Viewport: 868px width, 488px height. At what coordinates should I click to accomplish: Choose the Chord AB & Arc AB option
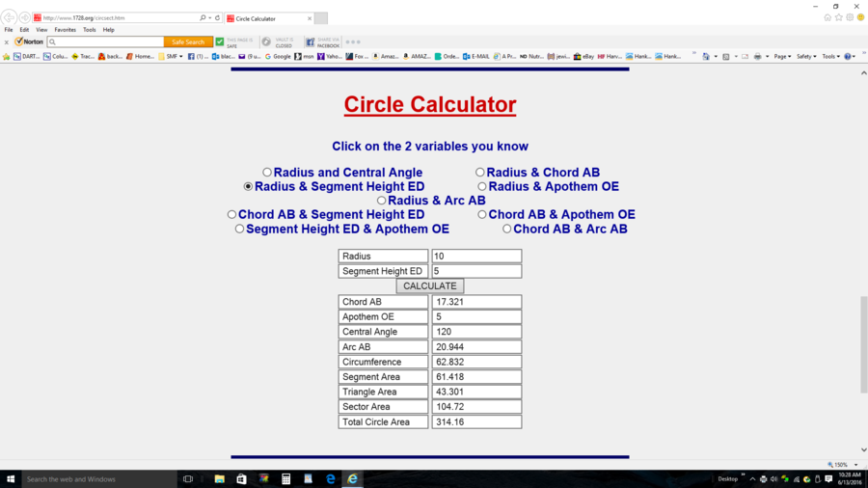[507, 230]
